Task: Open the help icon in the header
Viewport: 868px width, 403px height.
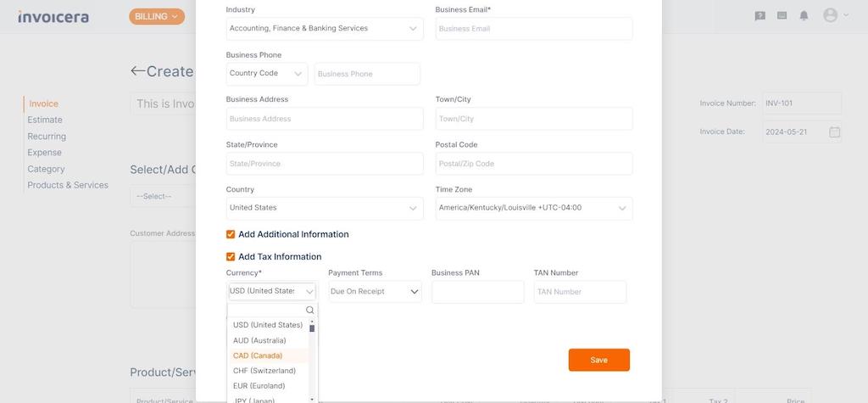Action: pos(760,16)
